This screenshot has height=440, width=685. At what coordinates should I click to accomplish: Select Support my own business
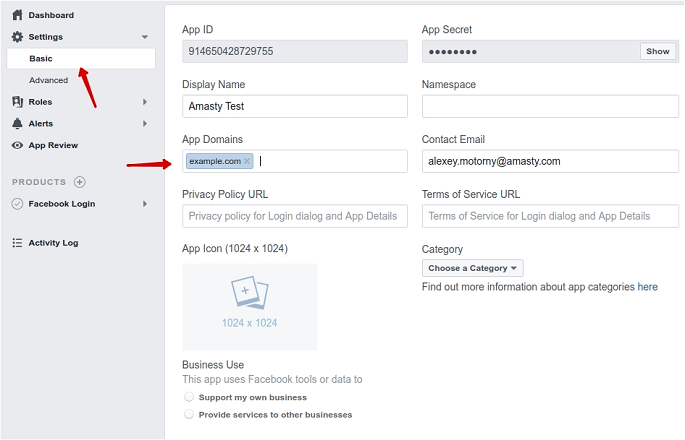coord(189,397)
